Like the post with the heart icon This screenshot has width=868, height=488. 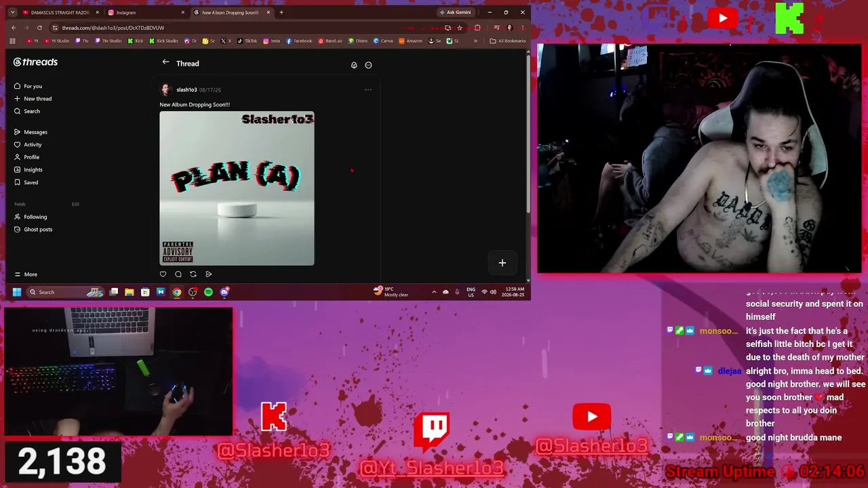coord(163,274)
